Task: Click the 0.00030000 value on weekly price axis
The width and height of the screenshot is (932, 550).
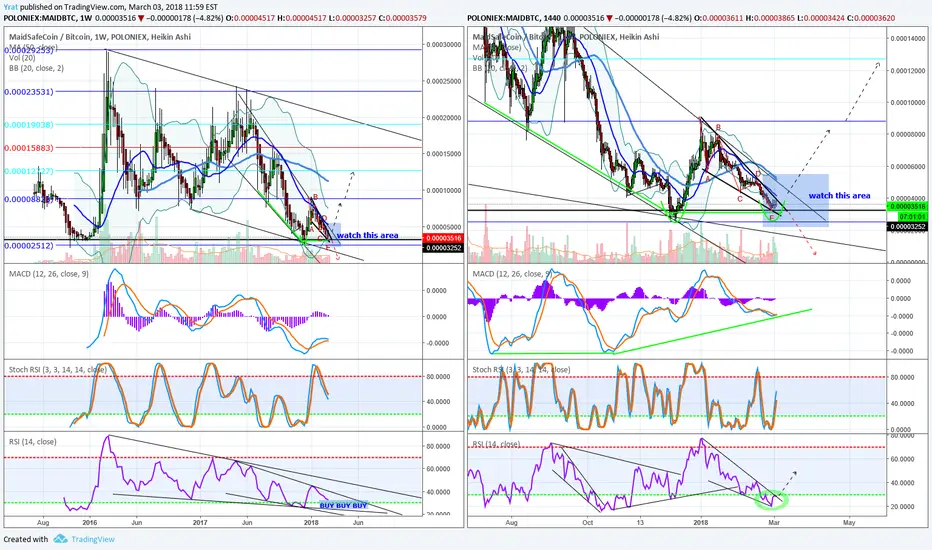Action: click(443, 45)
